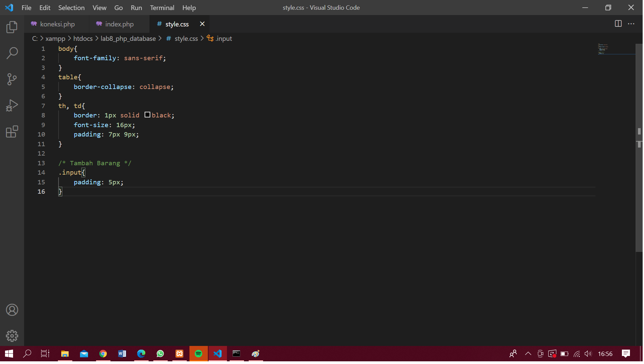Click the vertical editor scrollbar

click(640, 148)
